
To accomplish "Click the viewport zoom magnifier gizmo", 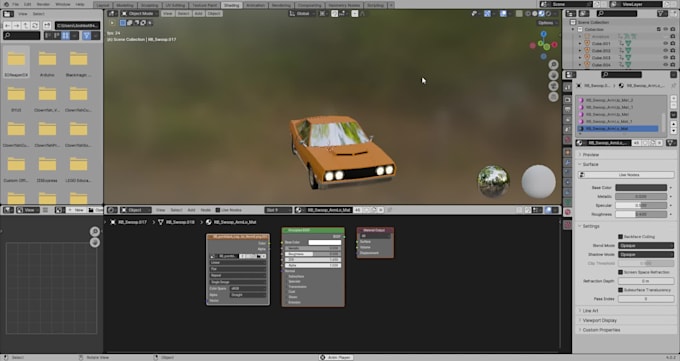I will [553, 65].
